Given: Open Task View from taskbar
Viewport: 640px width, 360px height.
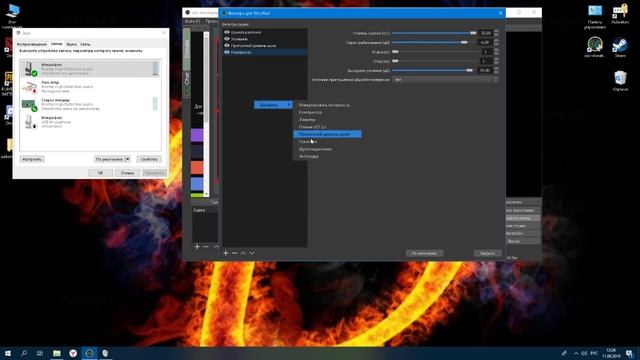Looking at the screenshot, I should (x=40, y=353).
